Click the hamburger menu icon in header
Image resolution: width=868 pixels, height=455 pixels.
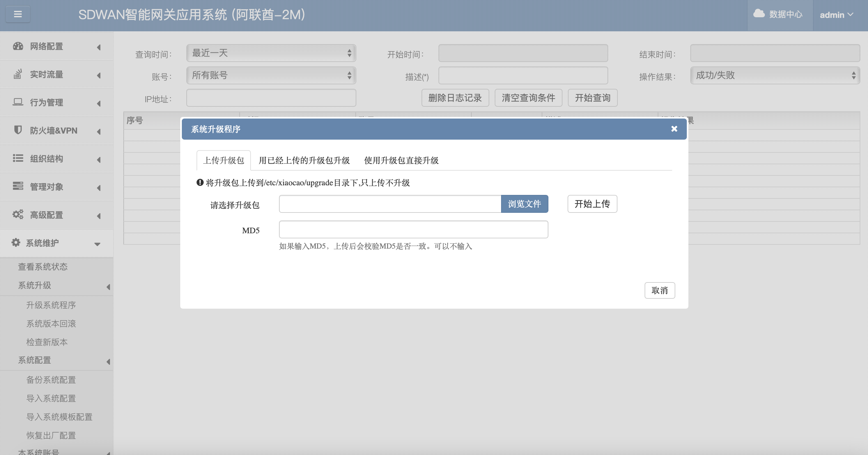click(x=18, y=14)
